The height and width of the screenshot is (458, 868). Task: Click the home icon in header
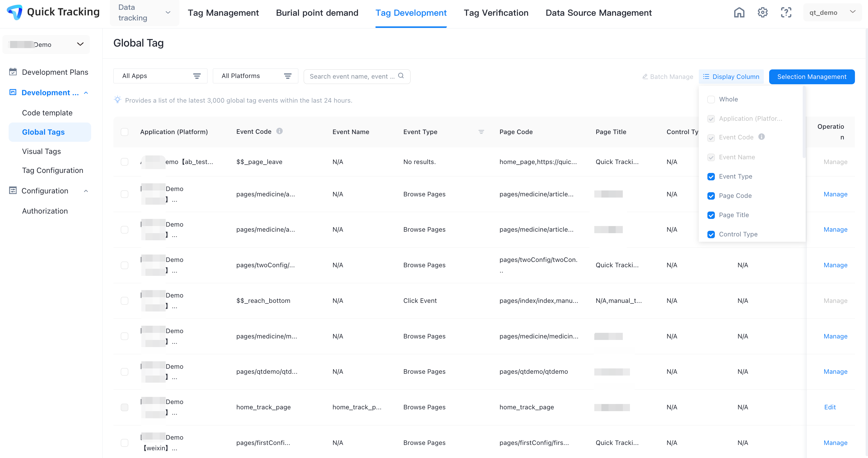[x=739, y=12]
